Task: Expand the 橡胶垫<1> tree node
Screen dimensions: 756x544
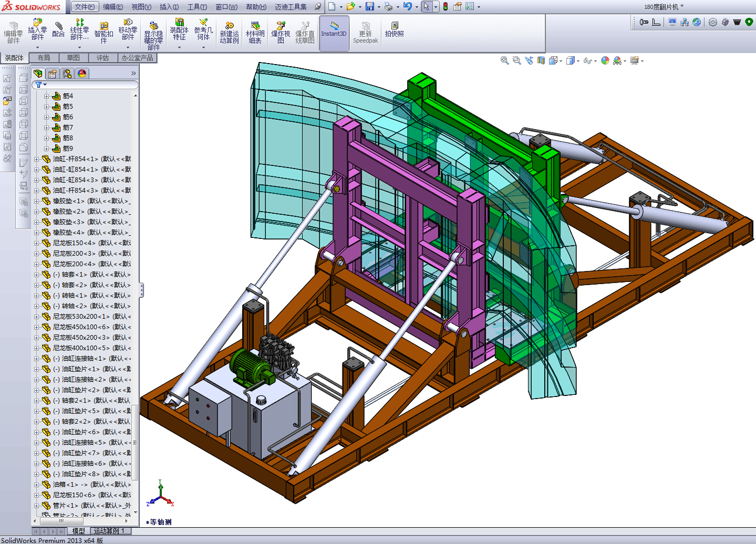Action: click(36, 201)
